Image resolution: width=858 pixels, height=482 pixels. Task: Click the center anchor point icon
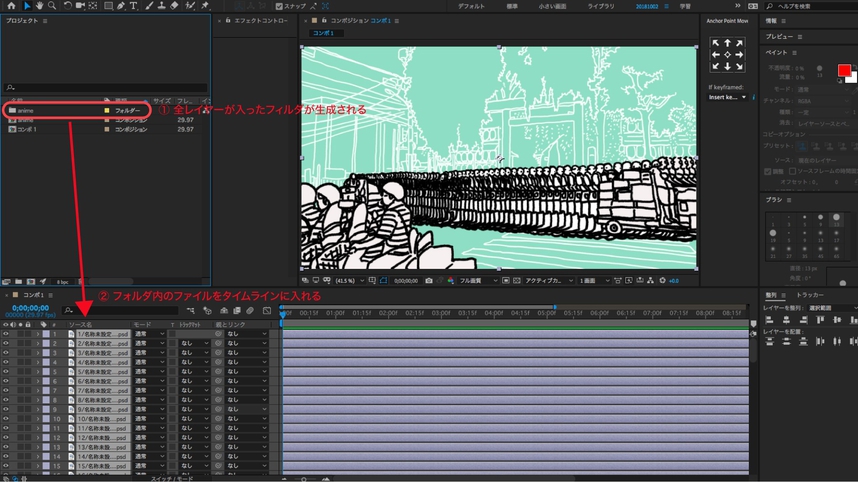[x=727, y=55]
